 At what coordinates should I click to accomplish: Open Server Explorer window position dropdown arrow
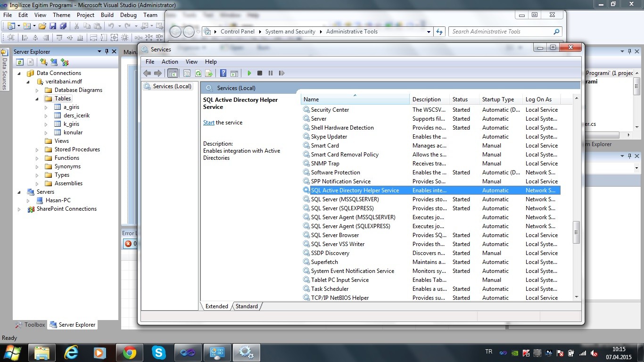(x=99, y=51)
